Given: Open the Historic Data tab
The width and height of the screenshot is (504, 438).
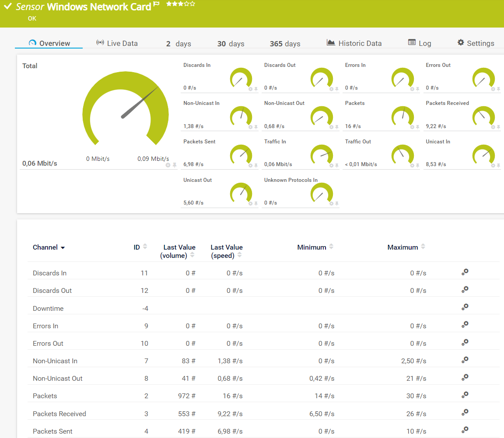Looking at the screenshot, I should pos(354,43).
